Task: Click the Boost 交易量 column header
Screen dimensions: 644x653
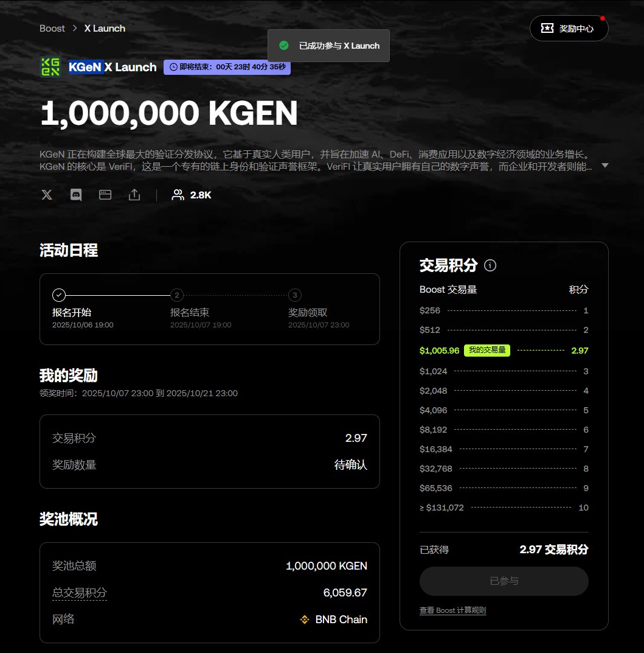Action: 448,290
